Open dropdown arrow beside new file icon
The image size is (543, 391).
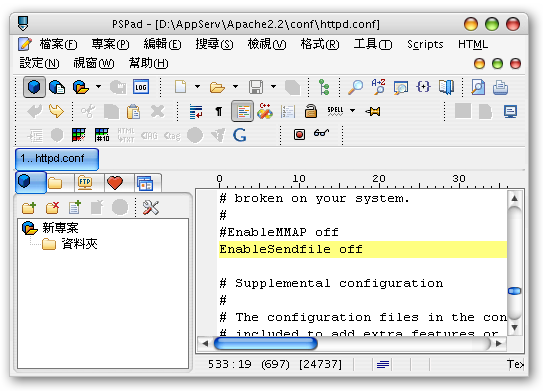[x=197, y=87]
